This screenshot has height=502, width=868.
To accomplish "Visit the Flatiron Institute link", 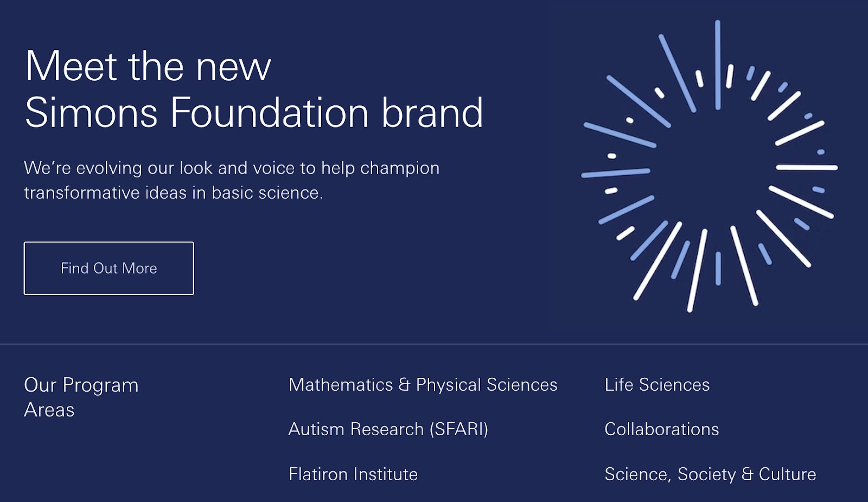I will coord(353,474).
